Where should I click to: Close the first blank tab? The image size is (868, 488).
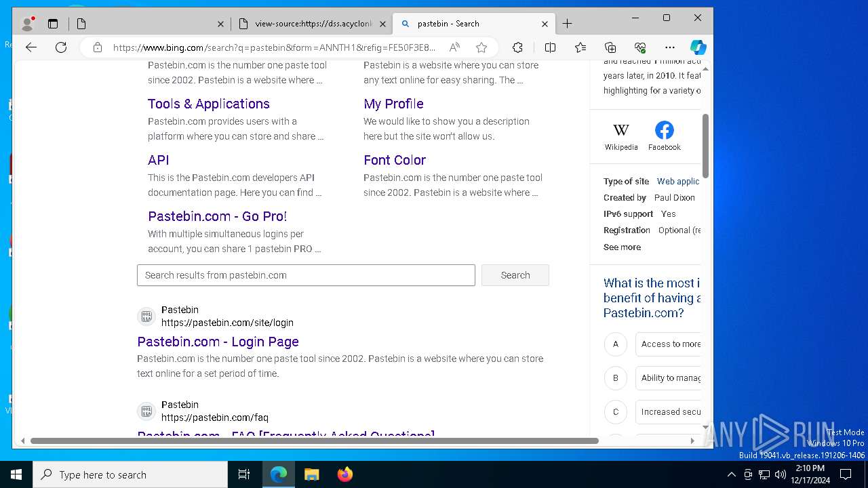(220, 24)
